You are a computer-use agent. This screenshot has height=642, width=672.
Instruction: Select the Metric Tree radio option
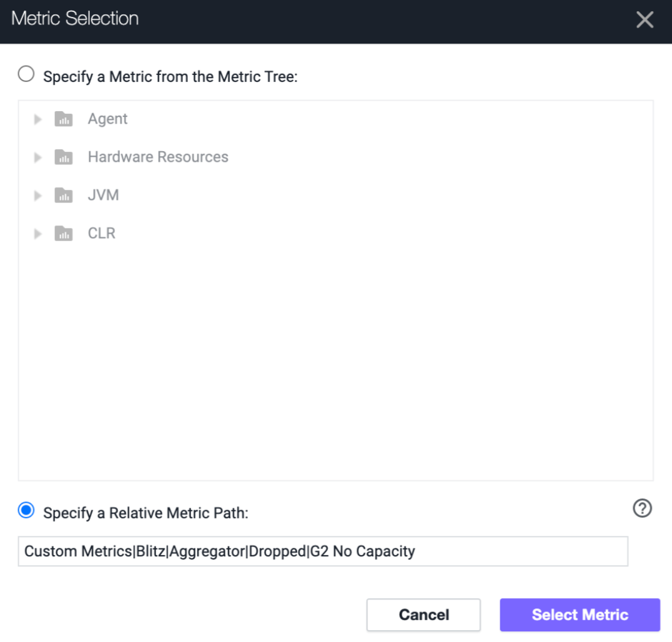(26, 74)
